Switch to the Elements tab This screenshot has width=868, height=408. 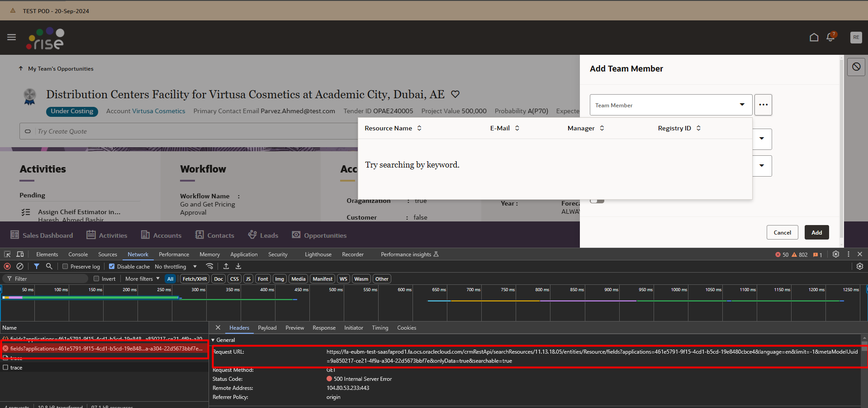coord(47,254)
